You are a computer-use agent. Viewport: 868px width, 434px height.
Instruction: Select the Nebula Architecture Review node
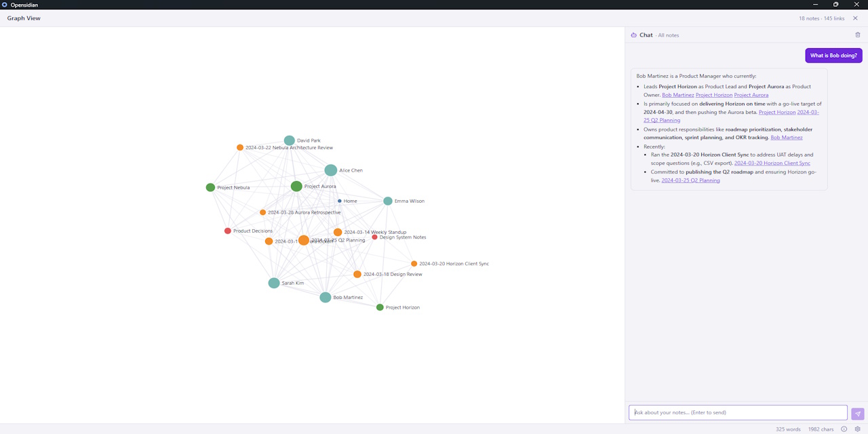tap(240, 147)
